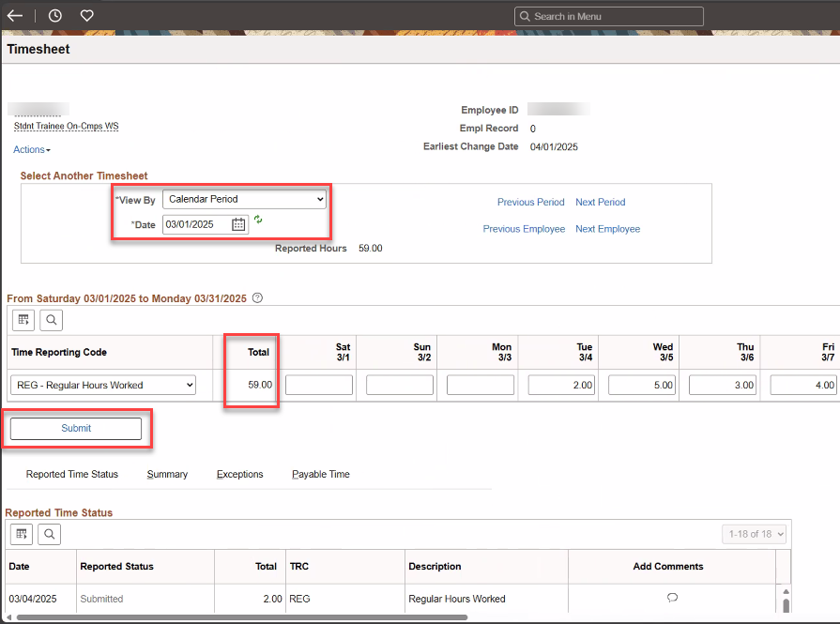
Task: Click the search icon in Reported Time Status section
Action: click(49, 534)
